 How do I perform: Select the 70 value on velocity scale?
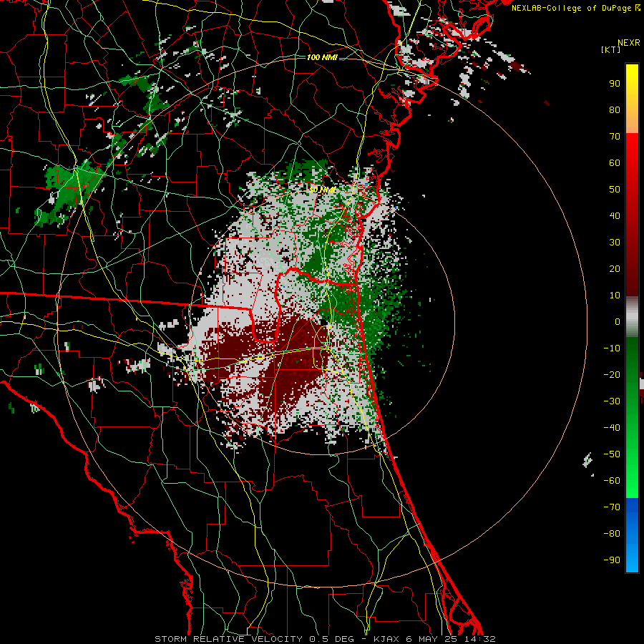[x=615, y=137]
